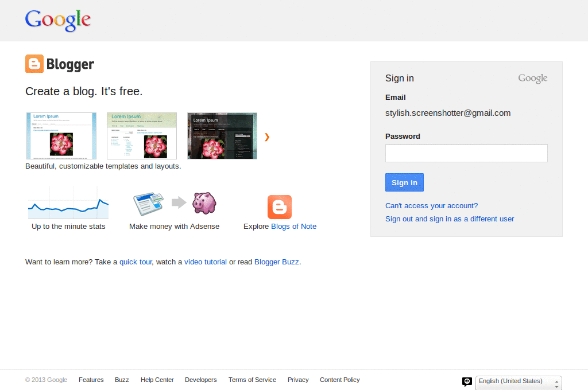The image size is (588, 390).
Task: Open Buzz footer link
Action: (122, 380)
